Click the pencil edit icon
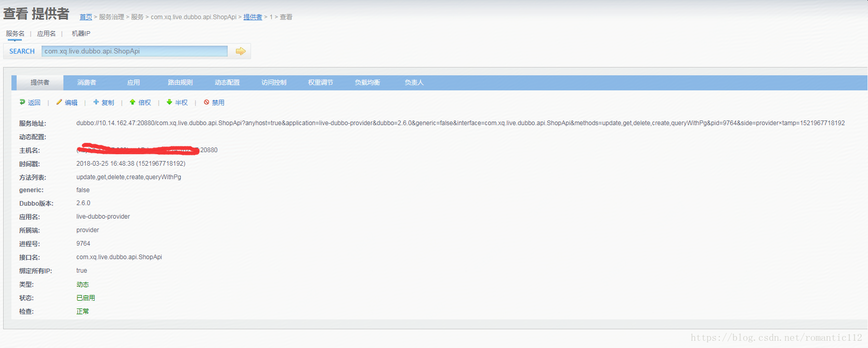The image size is (868, 348). click(59, 102)
